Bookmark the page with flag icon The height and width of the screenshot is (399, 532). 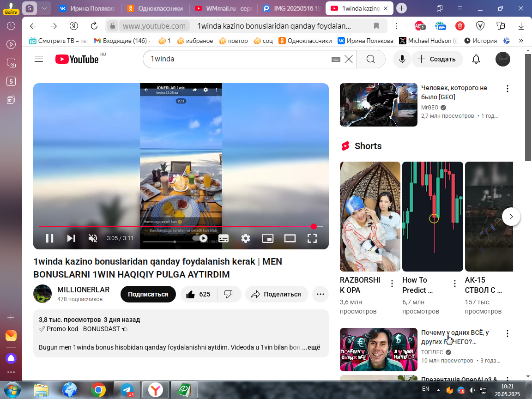[376, 26]
